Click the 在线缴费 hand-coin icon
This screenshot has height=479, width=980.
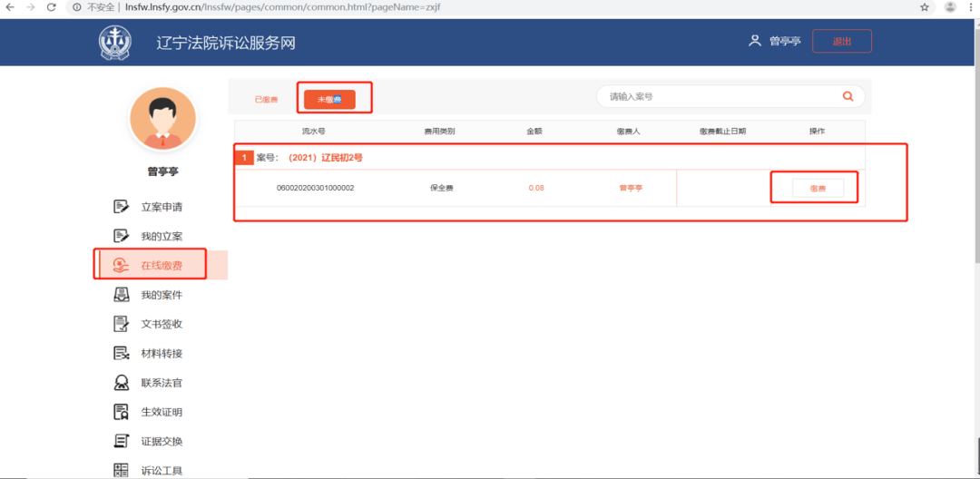click(121, 266)
